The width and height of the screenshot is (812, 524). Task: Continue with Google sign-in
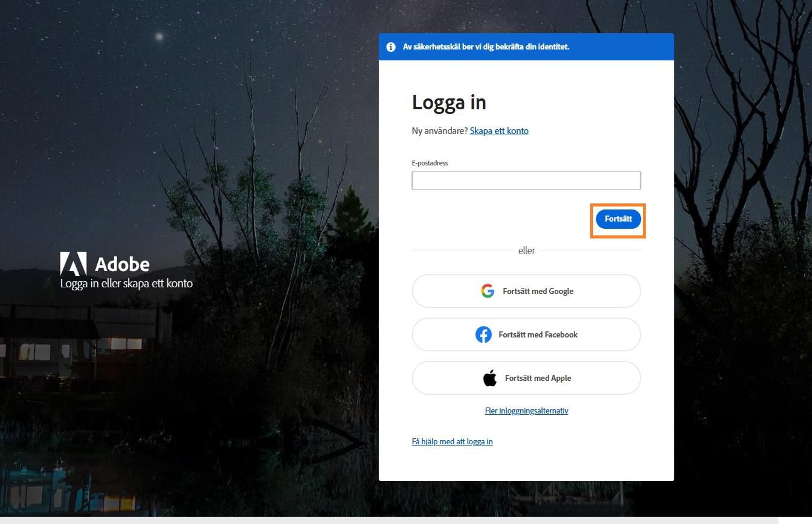[526, 291]
